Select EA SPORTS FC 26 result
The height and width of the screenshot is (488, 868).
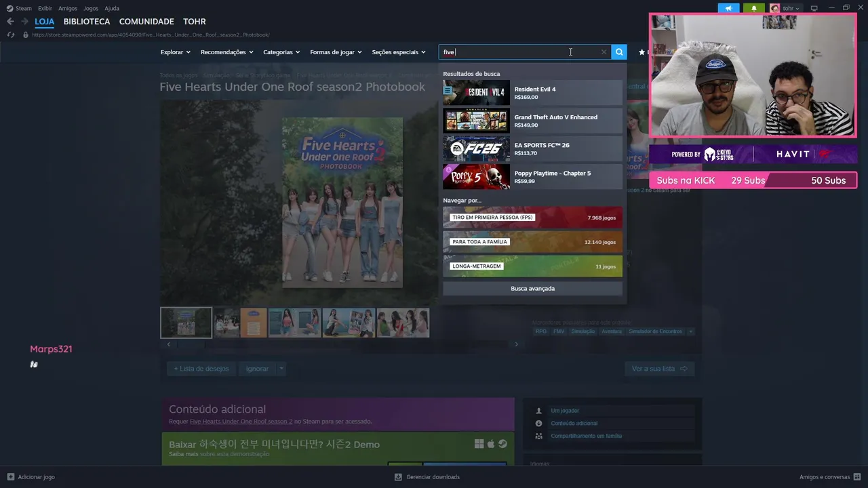pos(532,148)
